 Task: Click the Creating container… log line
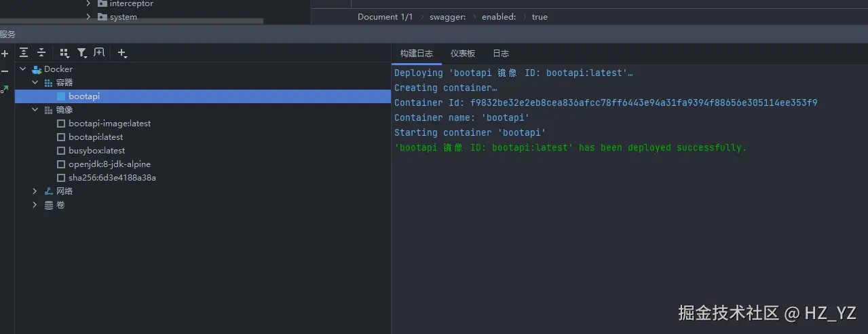coord(445,88)
